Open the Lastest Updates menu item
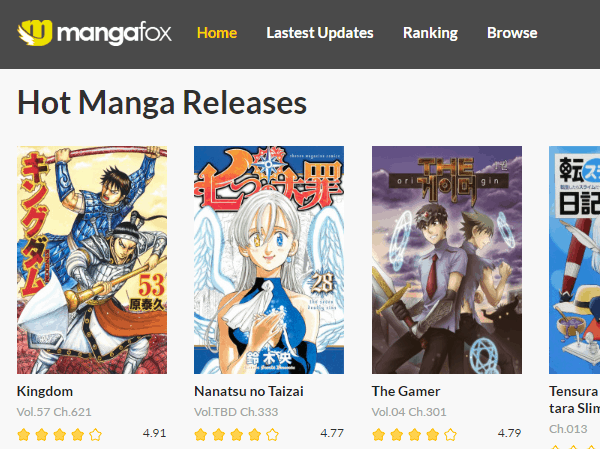Image resolution: width=600 pixels, height=449 pixels. [x=320, y=33]
